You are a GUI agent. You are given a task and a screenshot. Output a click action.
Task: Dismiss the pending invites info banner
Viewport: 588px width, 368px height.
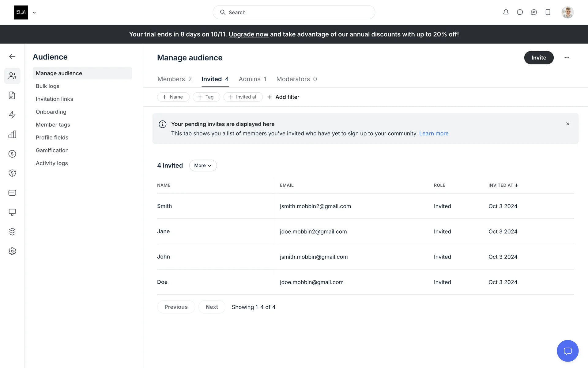click(568, 124)
